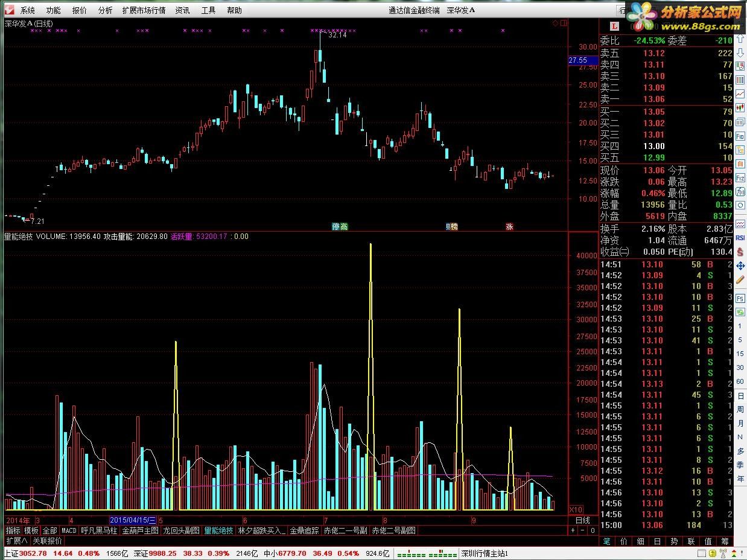Expand the 扩展∧ panel

(16, 541)
